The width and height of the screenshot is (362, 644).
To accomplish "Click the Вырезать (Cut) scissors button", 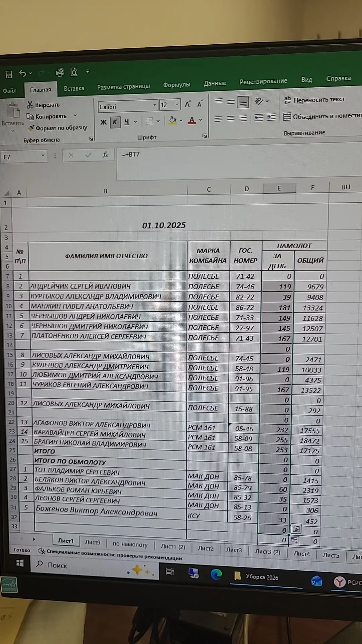I will coord(43,105).
